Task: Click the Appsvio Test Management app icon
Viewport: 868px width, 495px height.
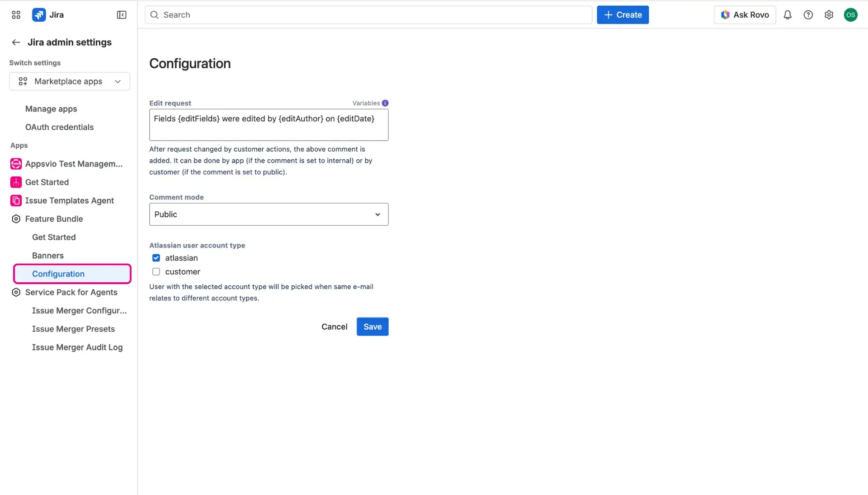Action: [16, 163]
